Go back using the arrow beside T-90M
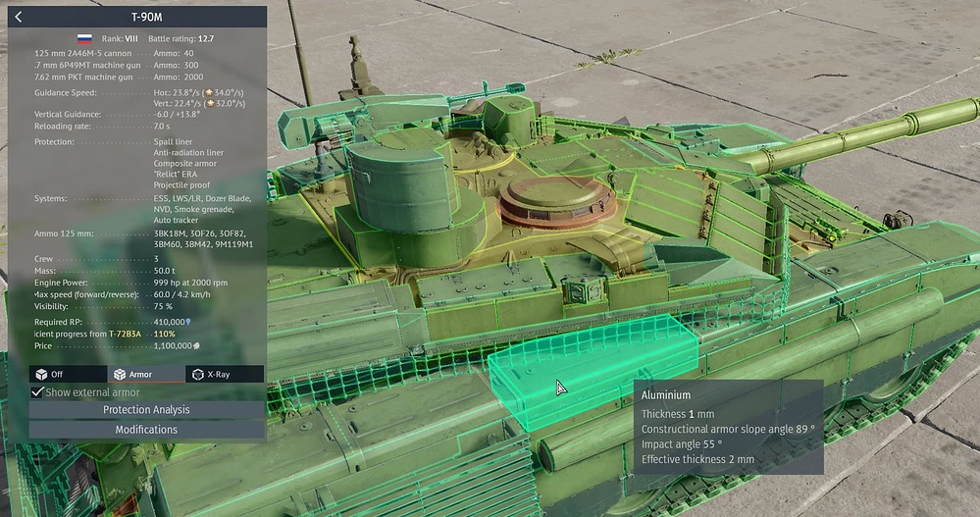 point(18,17)
